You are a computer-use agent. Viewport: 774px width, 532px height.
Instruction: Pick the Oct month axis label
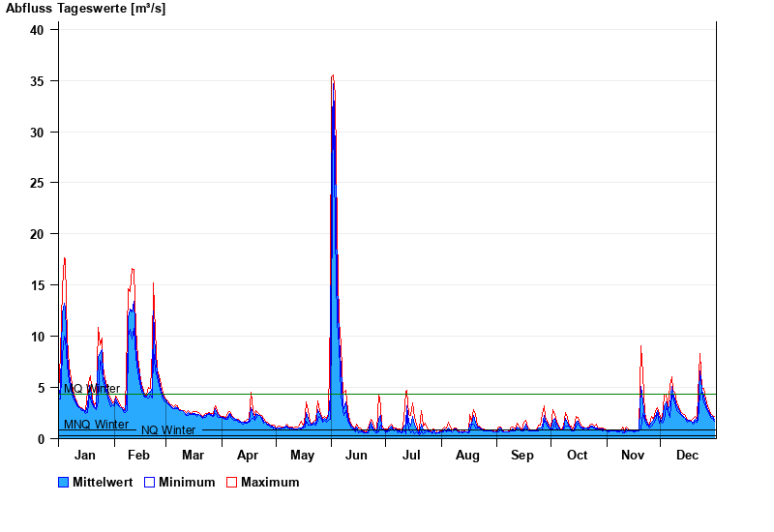tap(577, 456)
